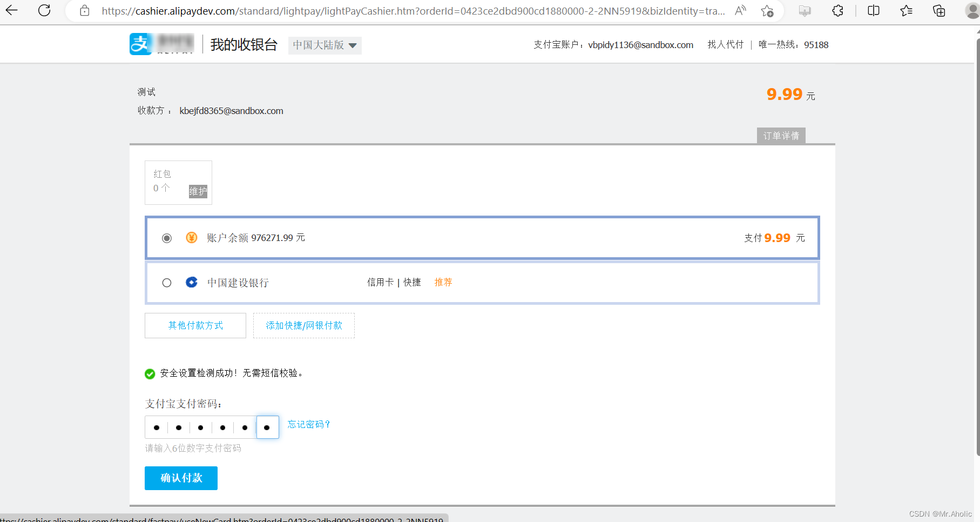Add this page to favorites star icon
980x522 pixels.
point(767,11)
